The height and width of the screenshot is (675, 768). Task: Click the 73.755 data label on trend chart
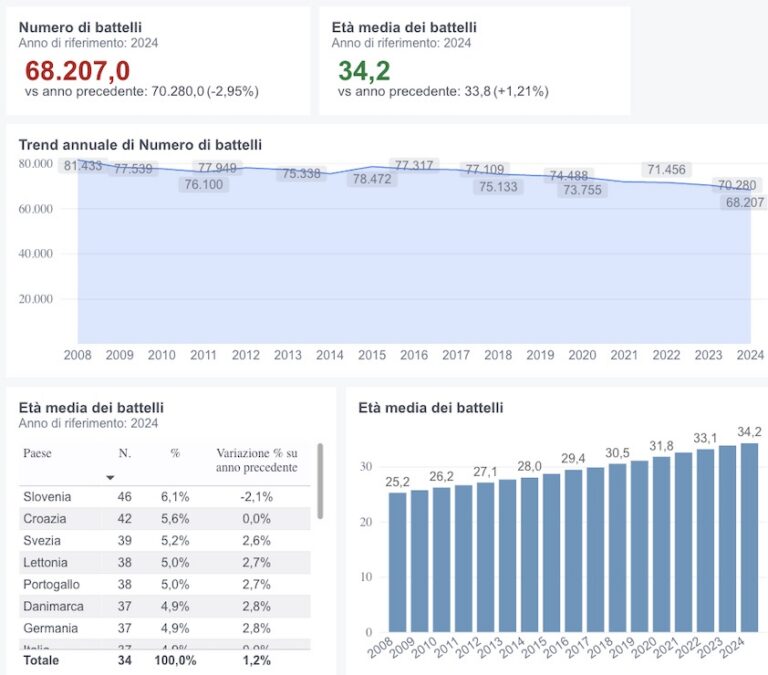pos(582,190)
